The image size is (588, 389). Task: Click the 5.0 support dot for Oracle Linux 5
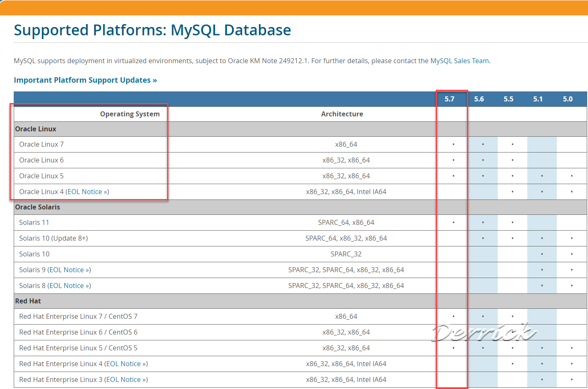pos(572,176)
